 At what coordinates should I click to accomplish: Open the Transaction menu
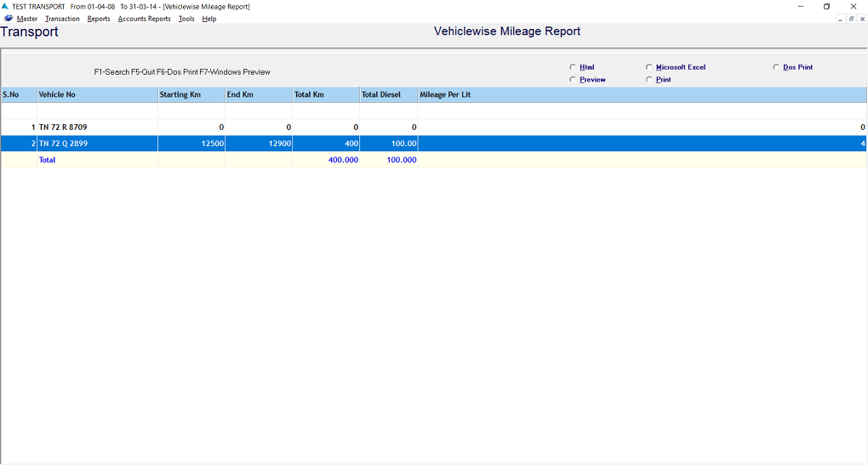click(62, 19)
